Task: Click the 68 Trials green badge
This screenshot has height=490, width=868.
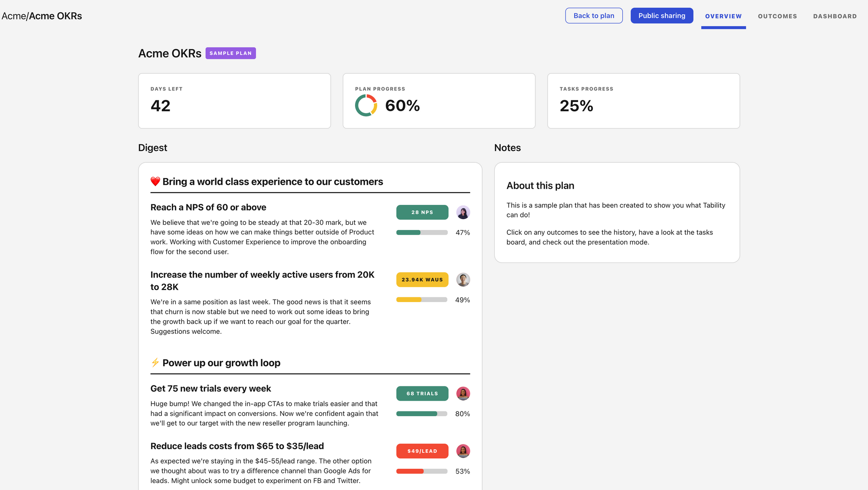Action: (x=422, y=394)
